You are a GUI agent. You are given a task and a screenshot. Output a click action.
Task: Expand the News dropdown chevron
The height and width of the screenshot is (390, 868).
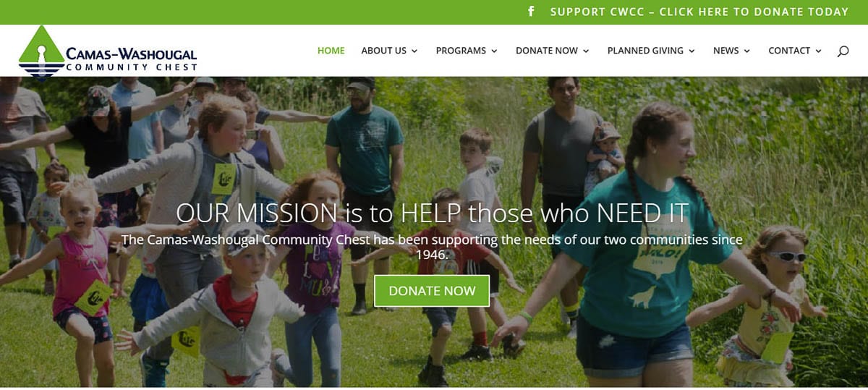[x=747, y=51]
